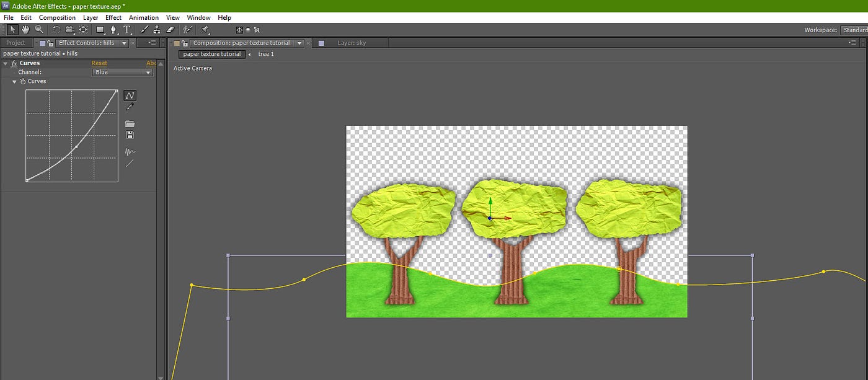Open the Effect menu

tap(113, 17)
